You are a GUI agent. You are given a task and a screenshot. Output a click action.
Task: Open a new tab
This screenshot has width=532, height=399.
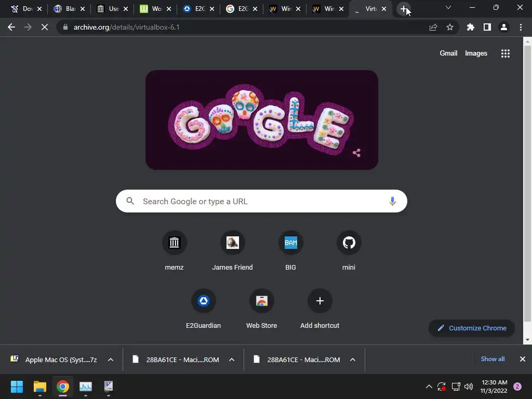(403, 9)
